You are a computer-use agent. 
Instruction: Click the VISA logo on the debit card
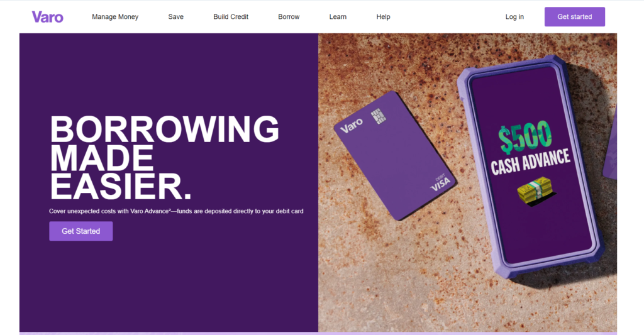441,184
